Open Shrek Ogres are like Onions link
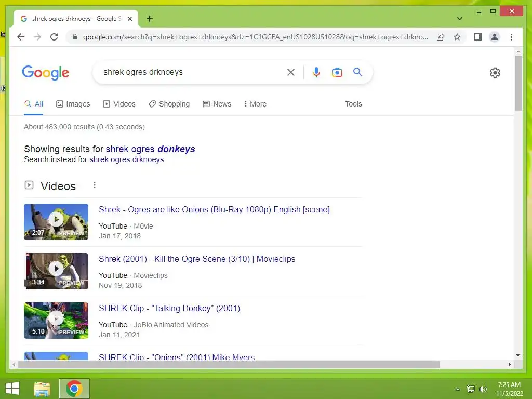The height and width of the screenshot is (399, 532). pos(214,210)
